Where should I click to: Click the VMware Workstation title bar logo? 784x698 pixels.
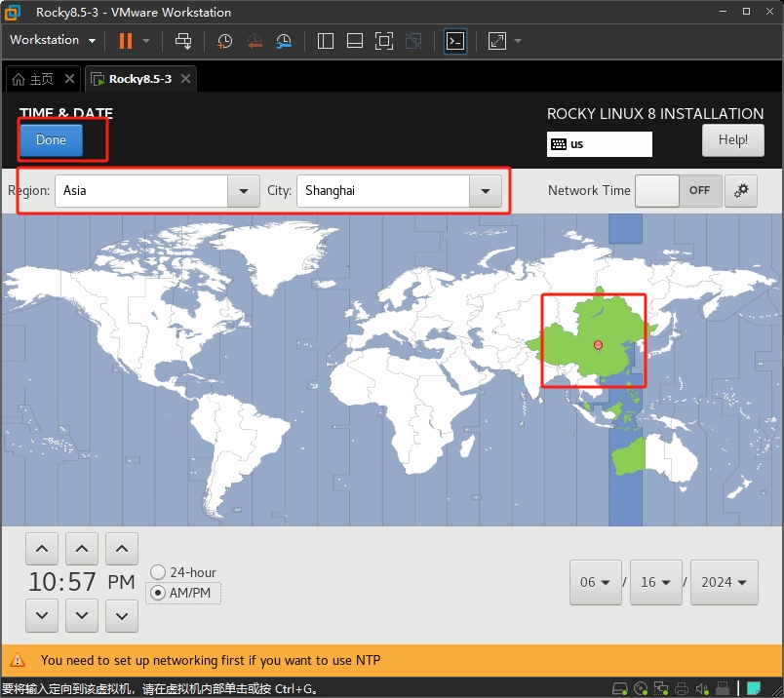pyautogui.click(x=12, y=12)
